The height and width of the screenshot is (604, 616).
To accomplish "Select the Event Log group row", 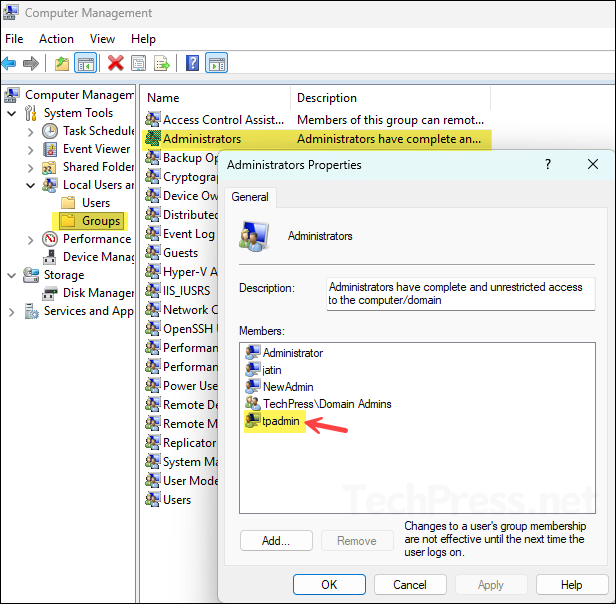I will click(x=181, y=234).
